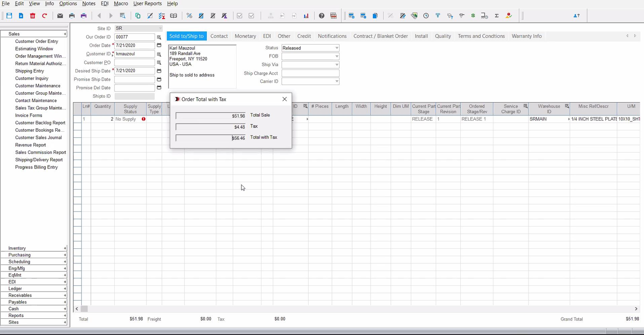This screenshot has width=644, height=335.
Task: Click the sigma totals toolbar icon
Action: click(497, 15)
